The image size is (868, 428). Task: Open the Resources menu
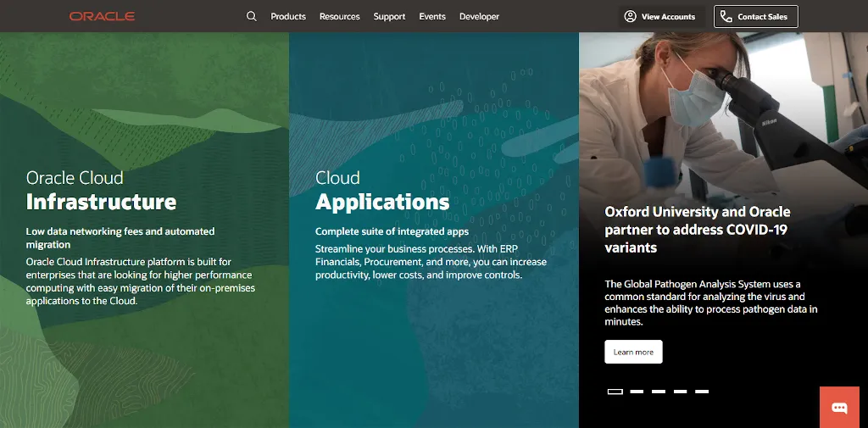(x=339, y=17)
